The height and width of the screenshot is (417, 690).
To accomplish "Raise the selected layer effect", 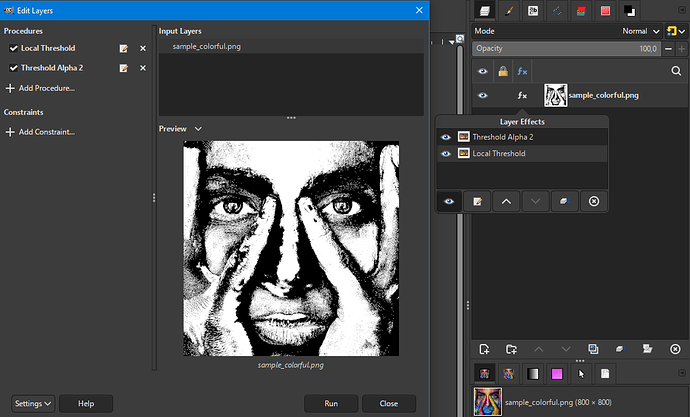I will tap(506, 201).
